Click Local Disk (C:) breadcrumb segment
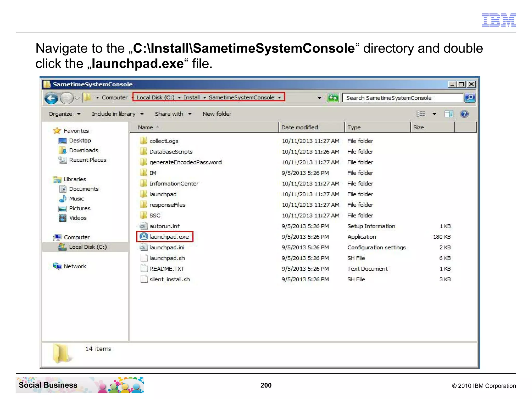The image size is (532, 399). click(155, 97)
